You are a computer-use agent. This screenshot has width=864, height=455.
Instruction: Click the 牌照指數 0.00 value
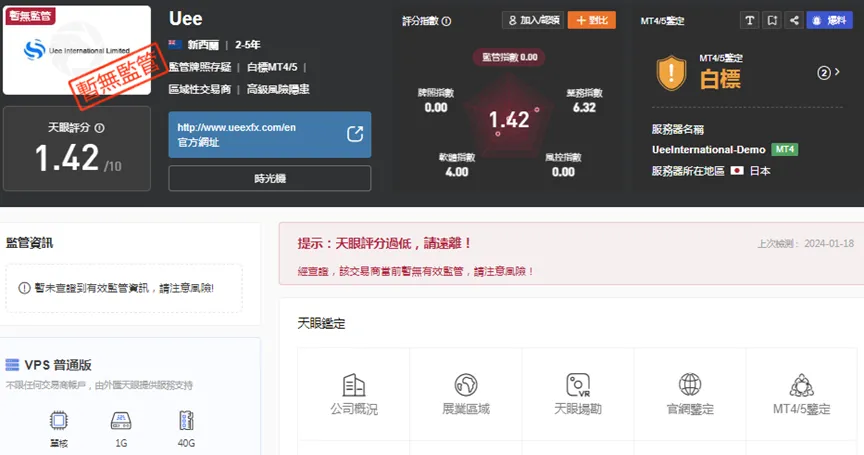tap(436, 107)
